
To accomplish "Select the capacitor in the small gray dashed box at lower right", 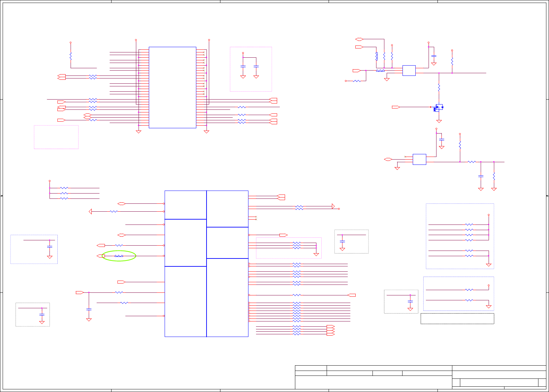I will (x=410, y=301).
